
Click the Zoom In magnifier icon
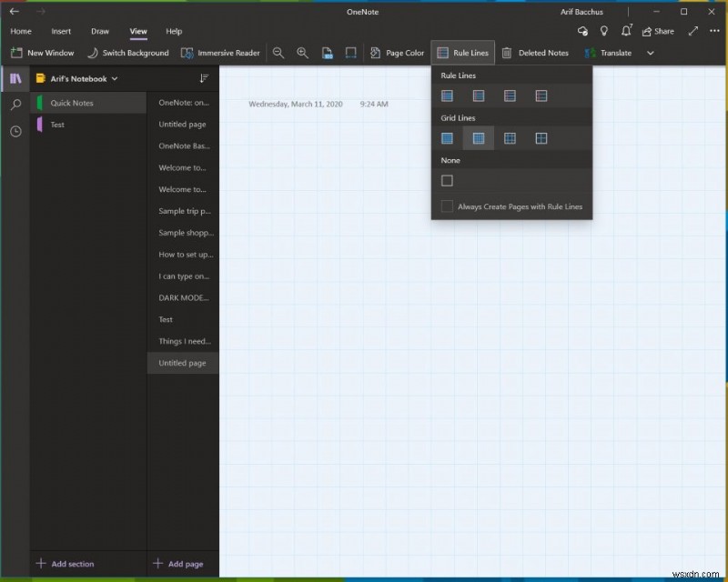pos(303,53)
